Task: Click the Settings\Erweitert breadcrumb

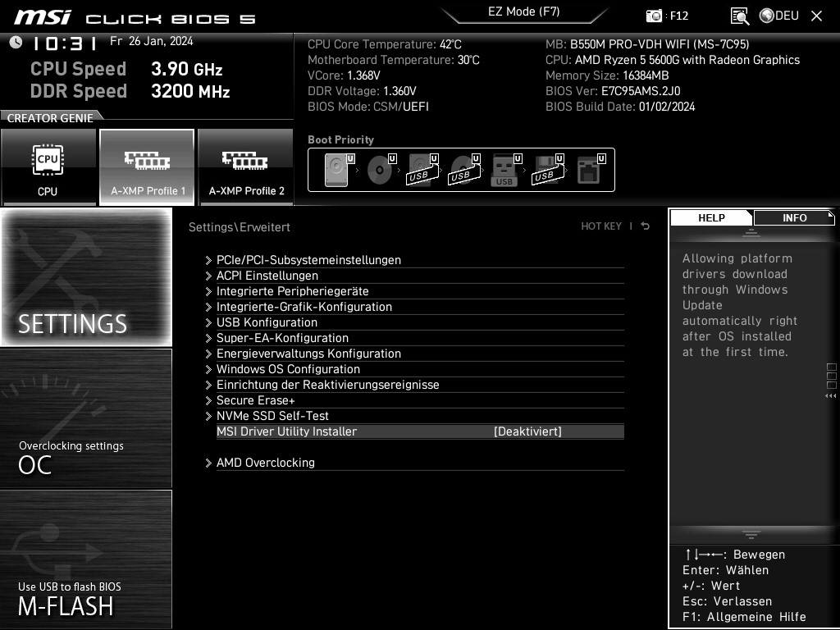Action: click(239, 227)
